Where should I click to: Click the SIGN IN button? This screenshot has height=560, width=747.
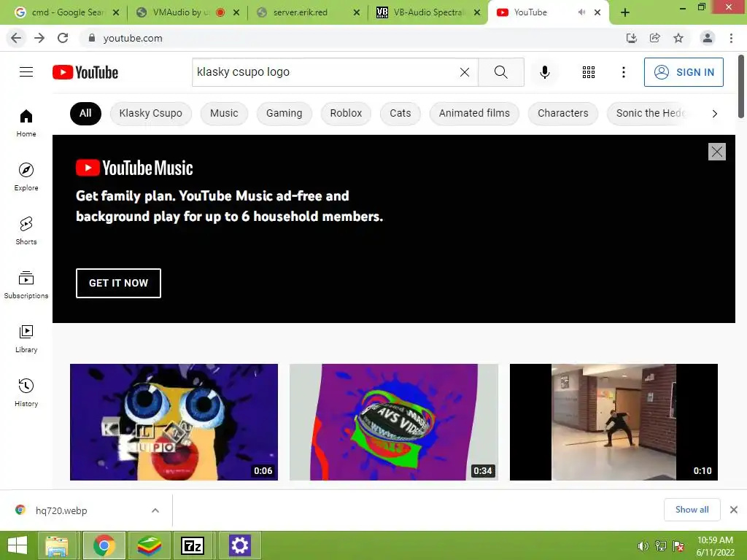684,72
